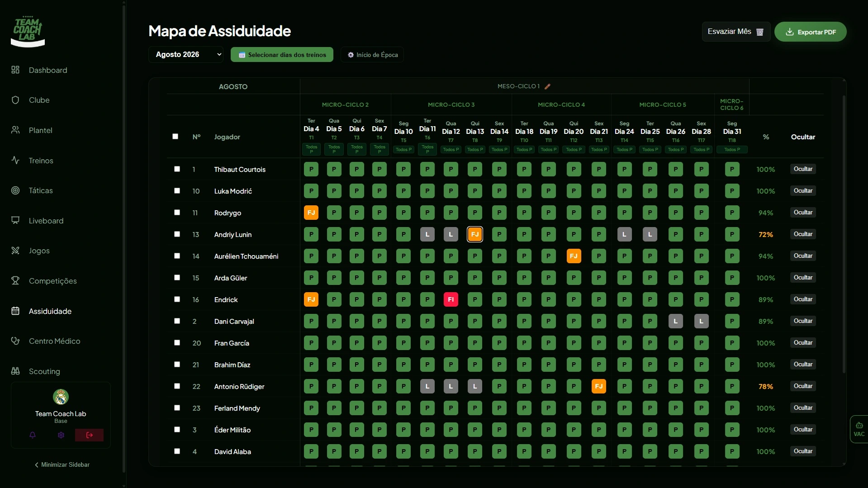Click the Treinos activity icon
Viewport: 868px width, 488px height.
pos(15,160)
